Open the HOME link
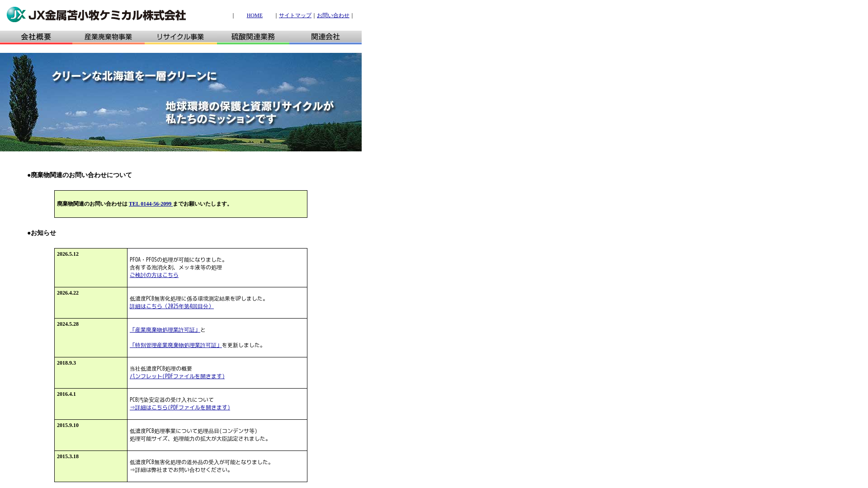The image size is (868, 488). 255,15
